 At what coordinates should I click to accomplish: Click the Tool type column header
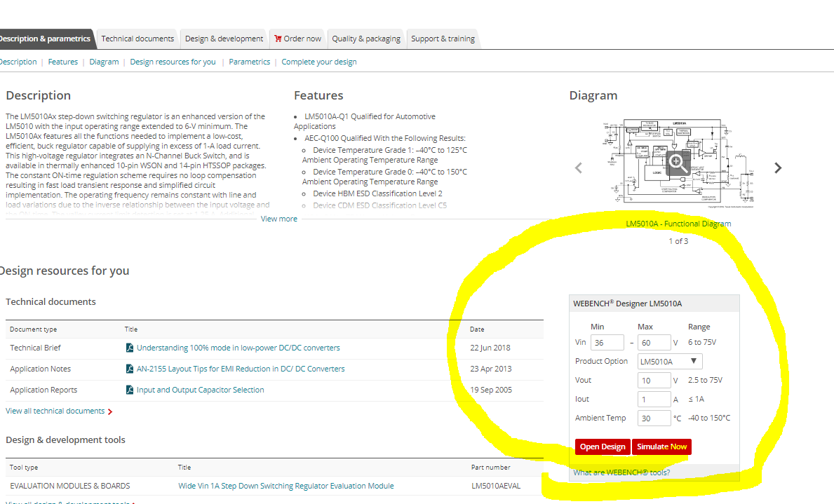click(x=23, y=468)
